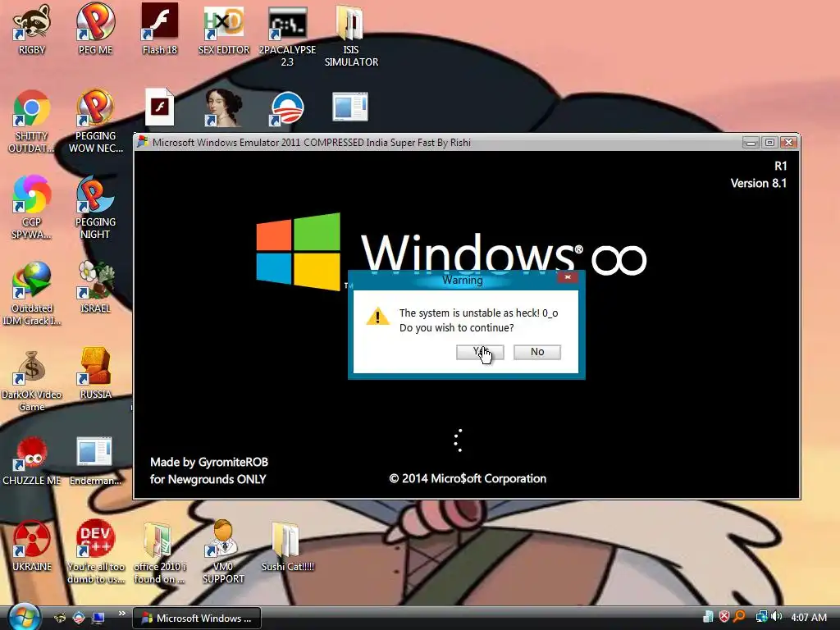Open the portrait painting shortcut icon
Screen dimensions: 840x630
[x=223, y=107]
